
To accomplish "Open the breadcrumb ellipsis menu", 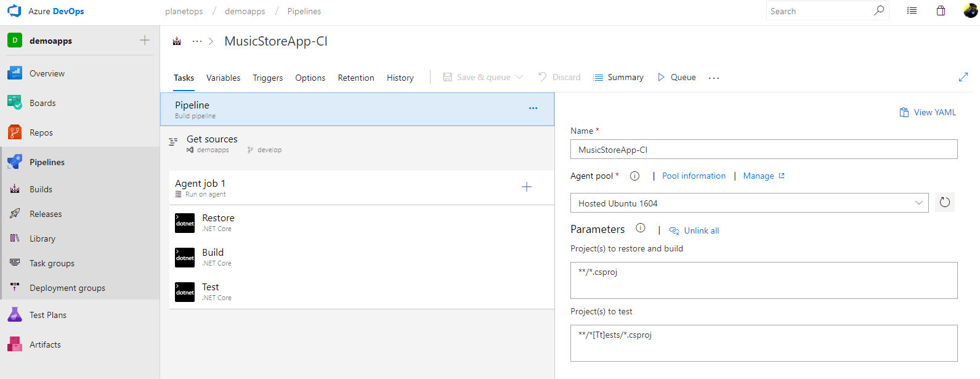I will 197,41.
